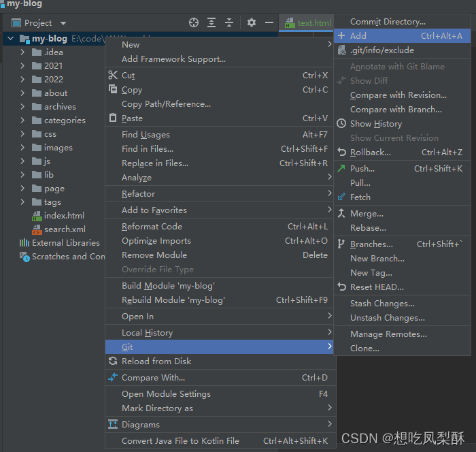476x452 pixels.
Task: Click the Compare With arrows icon
Action: tap(113, 377)
